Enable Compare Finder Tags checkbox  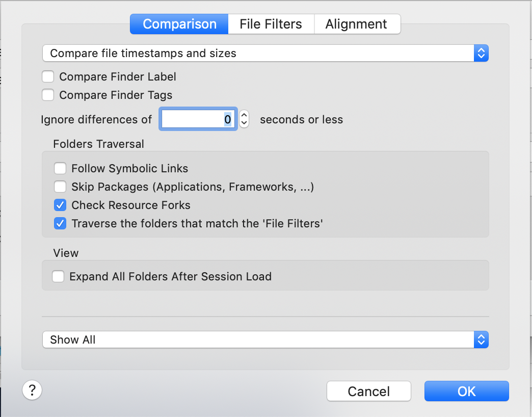[48, 95]
